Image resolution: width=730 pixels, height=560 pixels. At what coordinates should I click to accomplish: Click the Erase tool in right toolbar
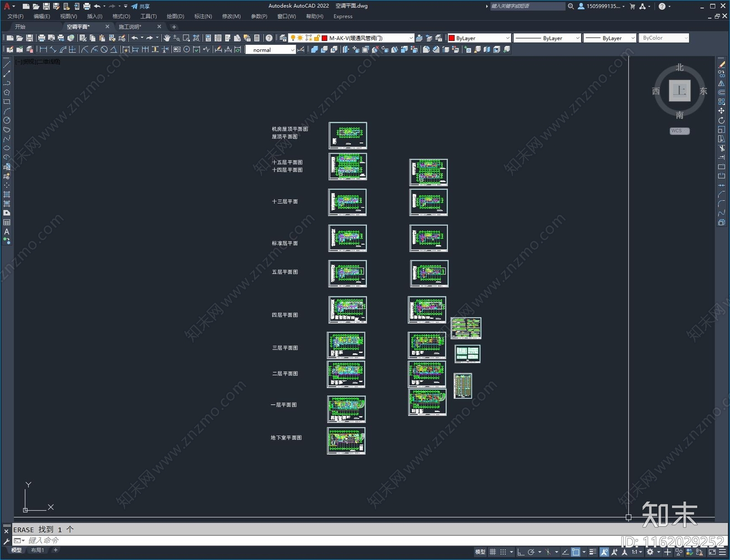(x=721, y=65)
